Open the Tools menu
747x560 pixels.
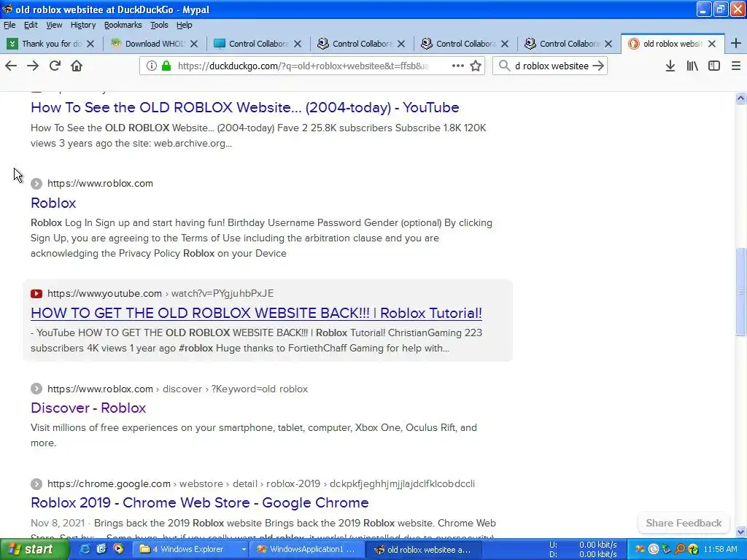tap(159, 25)
